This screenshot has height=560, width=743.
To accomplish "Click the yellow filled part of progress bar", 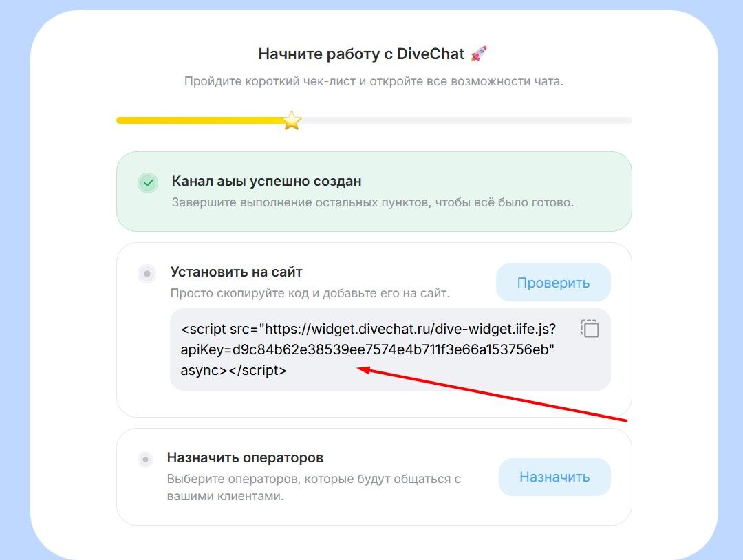I will coord(200,120).
